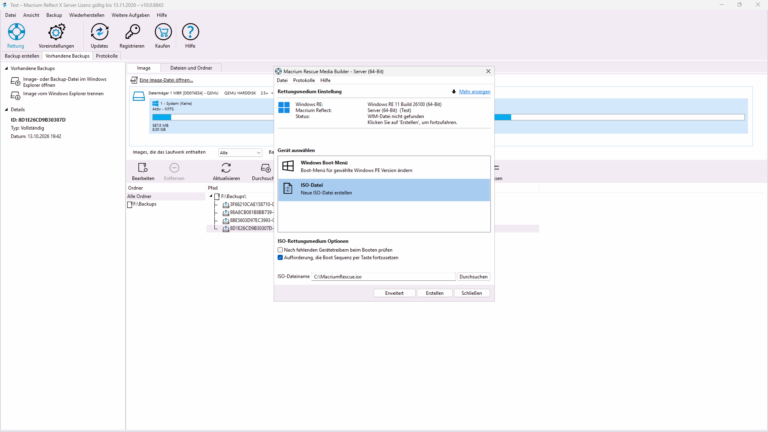Click backup file icon 8D1E26CD9B30307D
This screenshot has height=432, width=768.
pos(225,229)
